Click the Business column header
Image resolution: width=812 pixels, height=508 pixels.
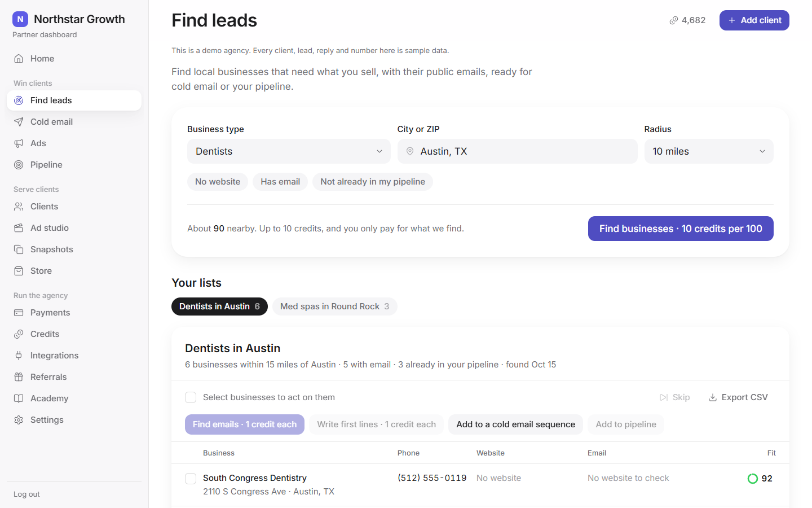point(219,453)
